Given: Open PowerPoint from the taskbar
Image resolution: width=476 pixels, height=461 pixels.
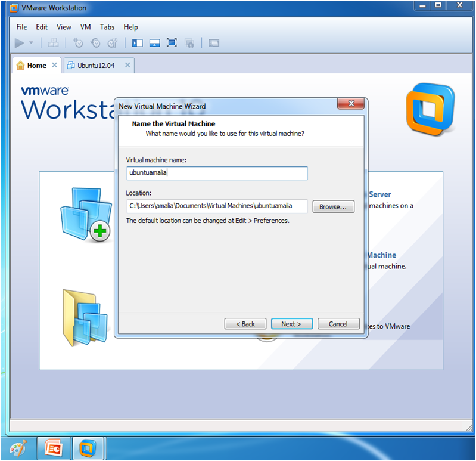Looking at the screenshot, I should [54, 448].
